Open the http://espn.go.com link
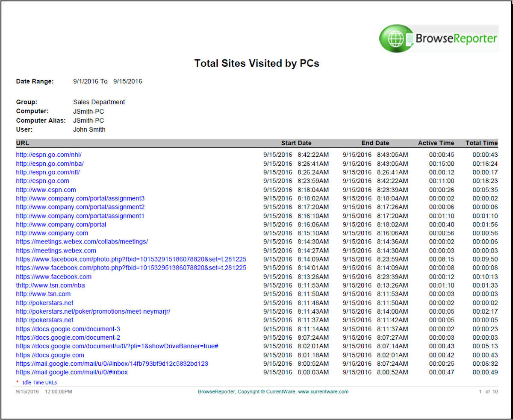The height and width of the screenshot is (420, 513). pos(42,181)
